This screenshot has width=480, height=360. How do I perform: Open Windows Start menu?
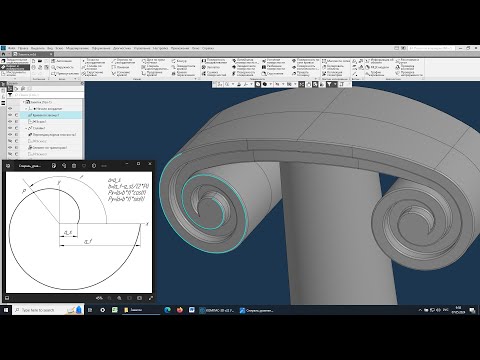click(6, 310)
